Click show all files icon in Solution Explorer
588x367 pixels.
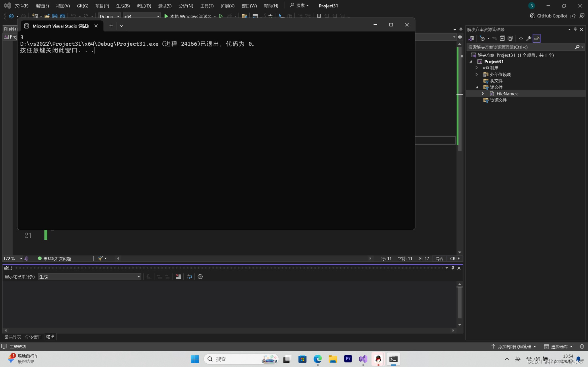pyautogui.click(x=510, y=38)
